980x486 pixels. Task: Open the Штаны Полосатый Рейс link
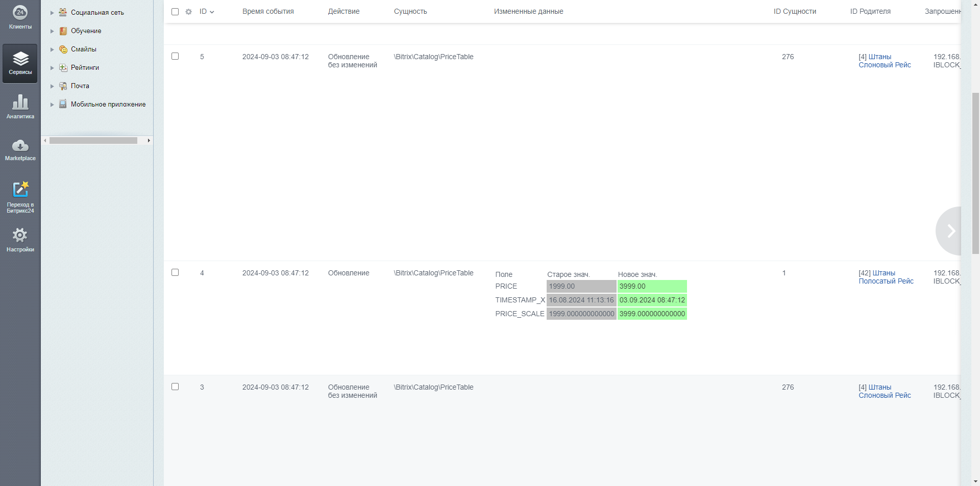(x=886, y=277)
